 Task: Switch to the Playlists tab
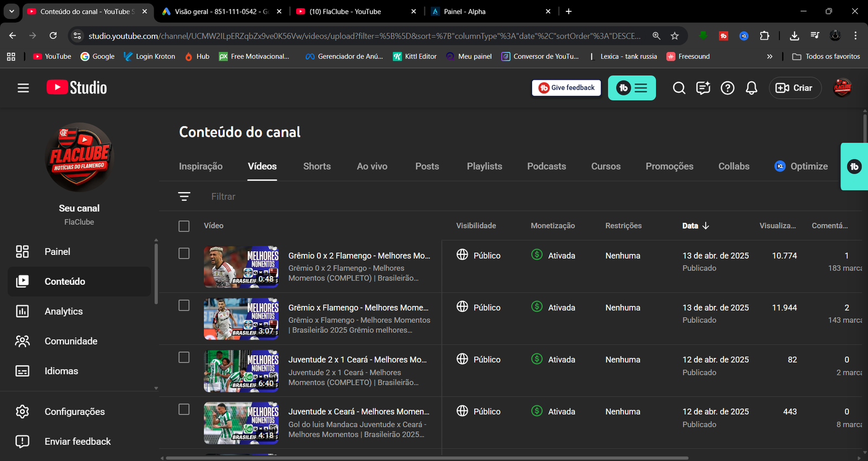point(484,167)
